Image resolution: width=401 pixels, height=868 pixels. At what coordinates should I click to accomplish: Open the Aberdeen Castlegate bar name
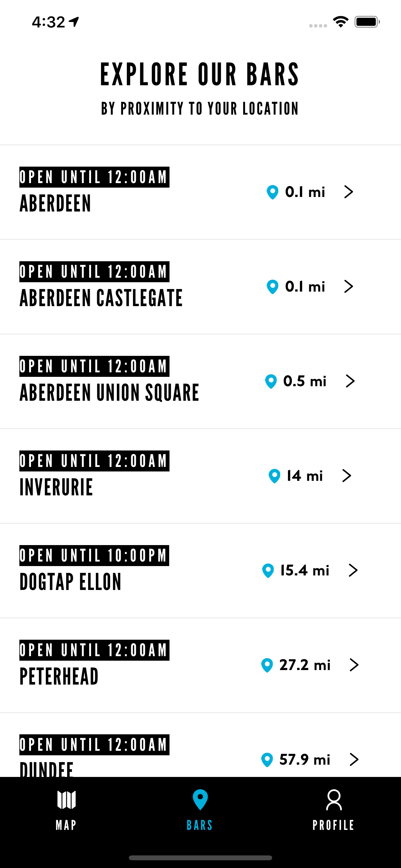(x=101, y=298)
